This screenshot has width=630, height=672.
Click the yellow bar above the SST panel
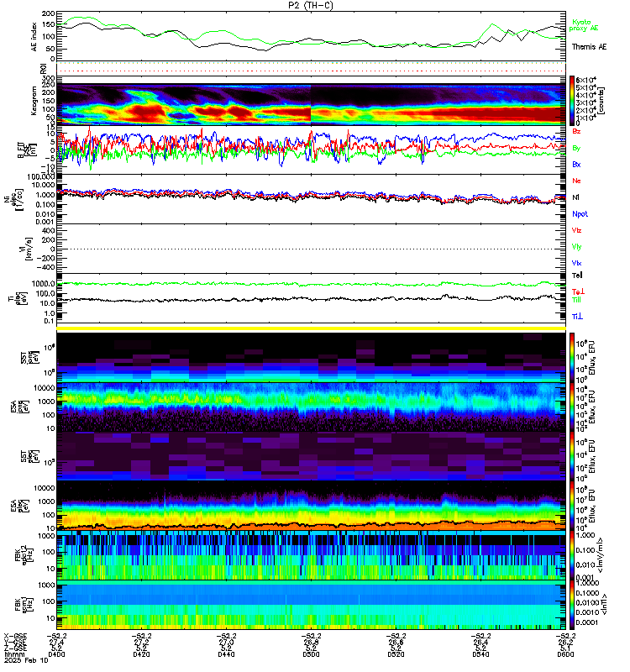tap(311, 328)
